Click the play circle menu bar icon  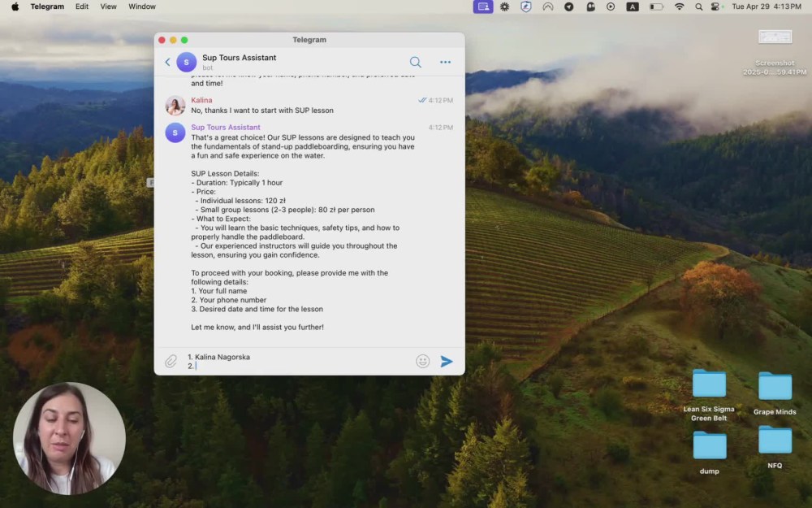[611, 7]
